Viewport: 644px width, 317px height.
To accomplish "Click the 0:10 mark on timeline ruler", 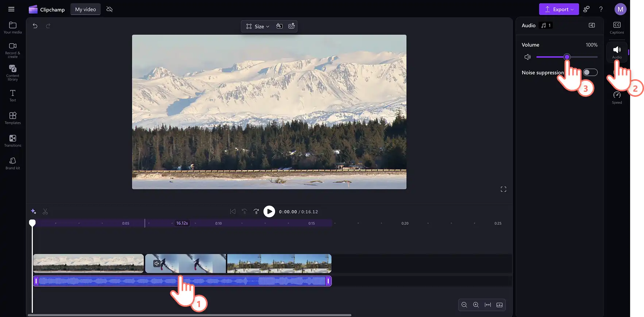I will coord(219,223).
